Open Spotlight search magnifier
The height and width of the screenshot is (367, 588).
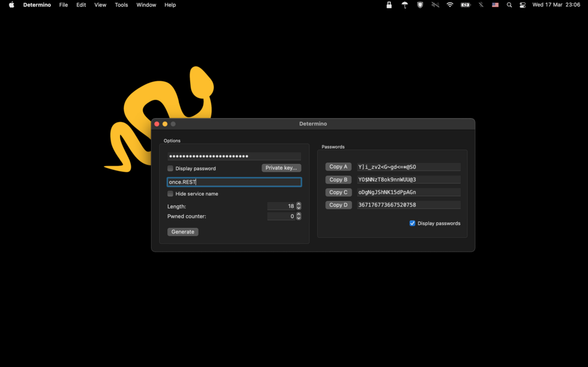509,5
